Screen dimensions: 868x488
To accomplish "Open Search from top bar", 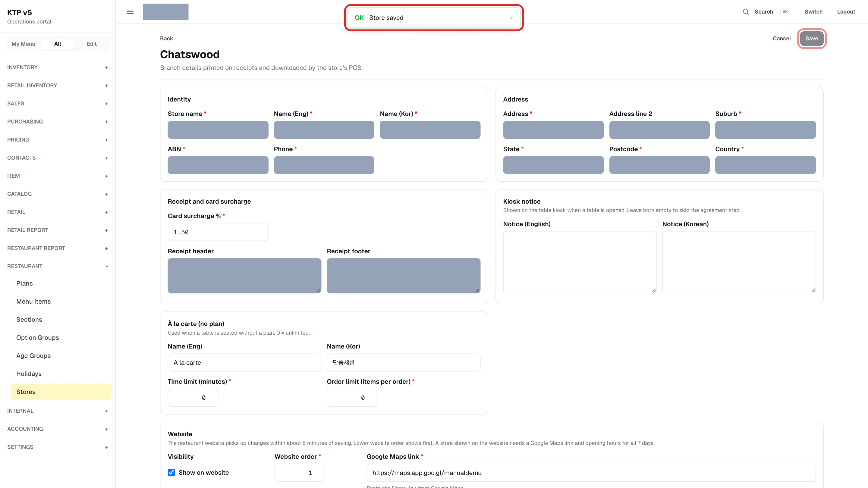I will (763, 12).
